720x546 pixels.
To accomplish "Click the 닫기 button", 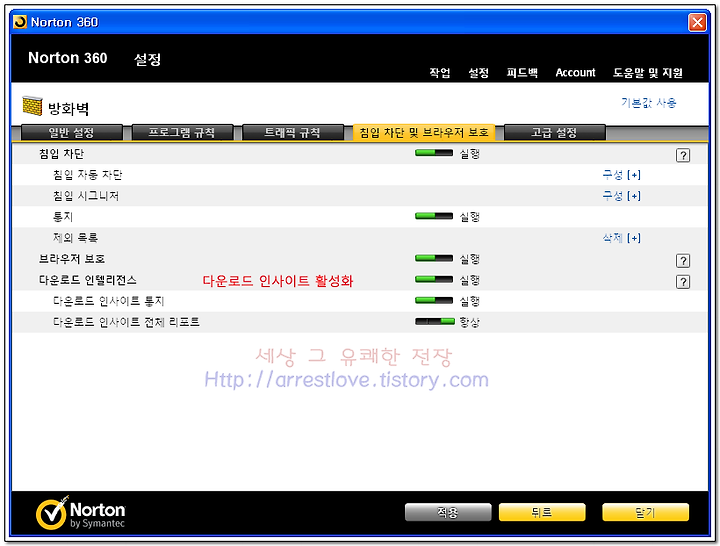I will pos(645,512).
